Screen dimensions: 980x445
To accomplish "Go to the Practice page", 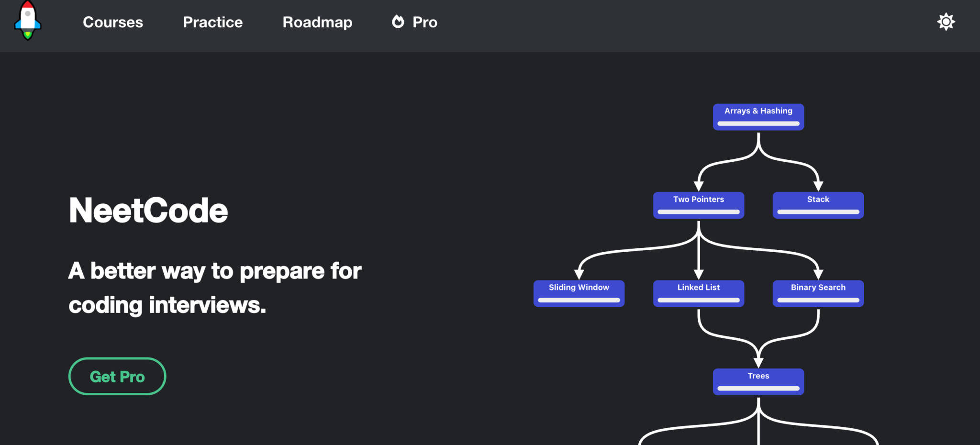I will [212, 22].
